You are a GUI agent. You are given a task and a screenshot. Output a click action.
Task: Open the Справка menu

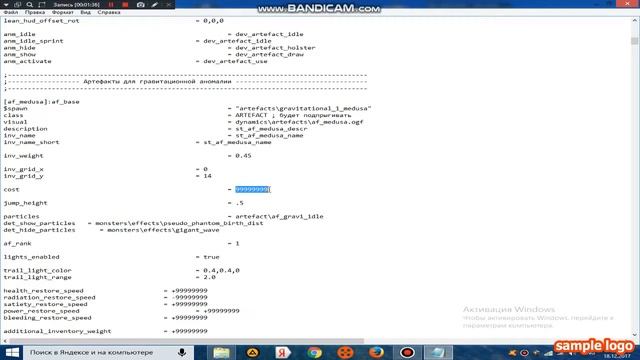click(x=109, y=12)
